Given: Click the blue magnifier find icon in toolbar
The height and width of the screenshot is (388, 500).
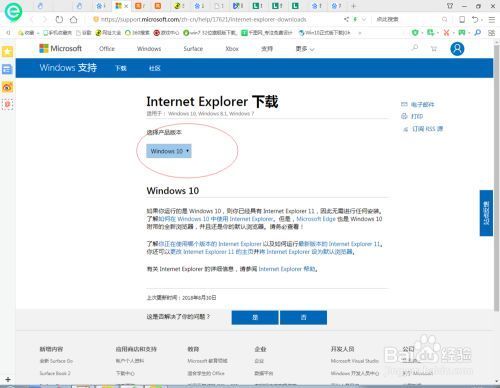Looking at the screenshot, I should coord(478,32).
